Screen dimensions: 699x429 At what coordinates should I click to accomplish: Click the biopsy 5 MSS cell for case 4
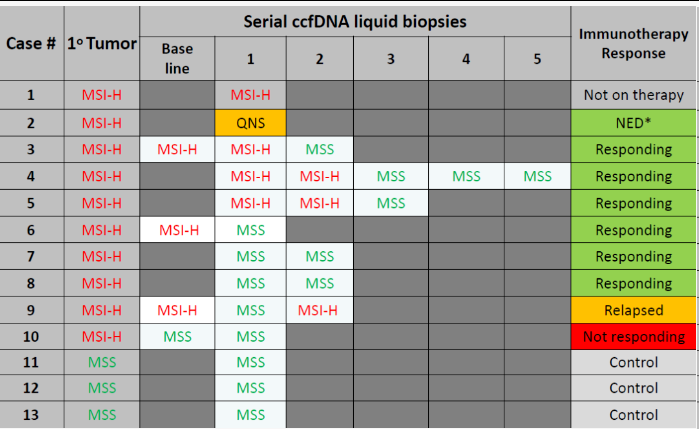[537, 176]
